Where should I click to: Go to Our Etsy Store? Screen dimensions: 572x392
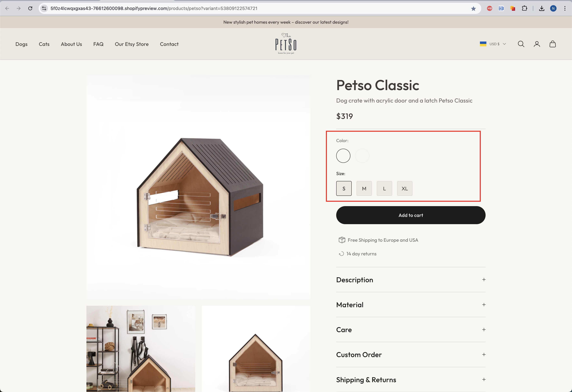(x=132, y=44)
